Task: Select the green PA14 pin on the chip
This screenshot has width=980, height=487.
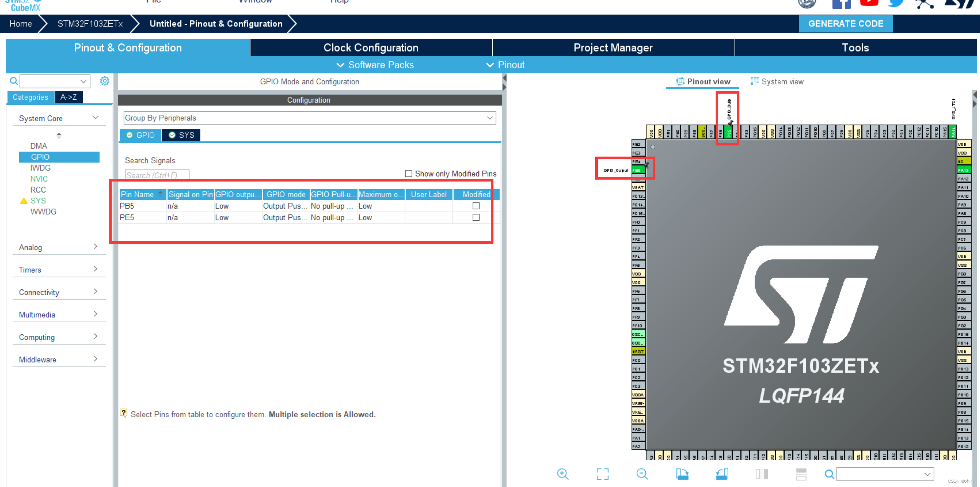Action: click(953, 132)
